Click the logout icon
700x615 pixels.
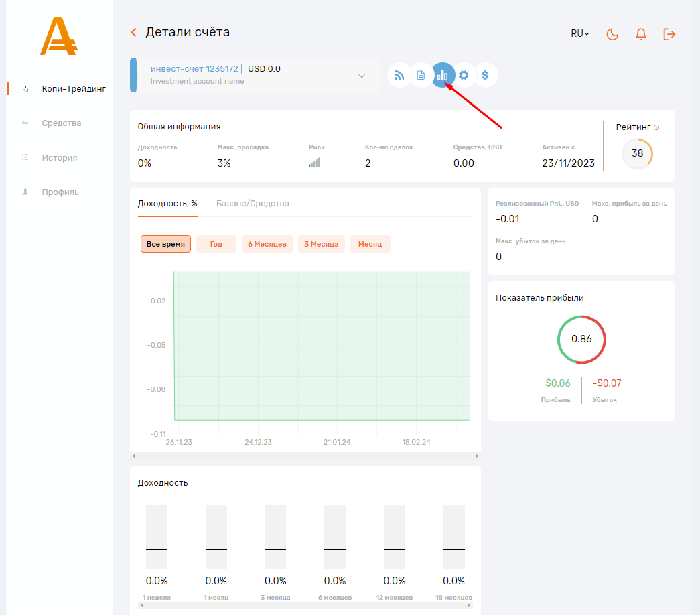pos(669,34)
